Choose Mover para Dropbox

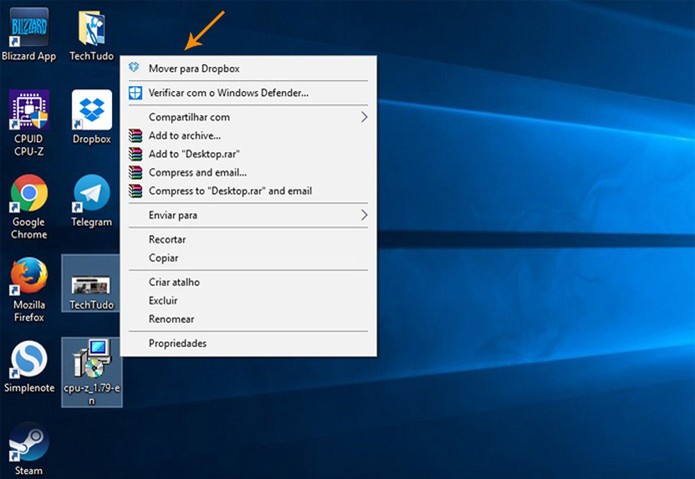(248, 68)
